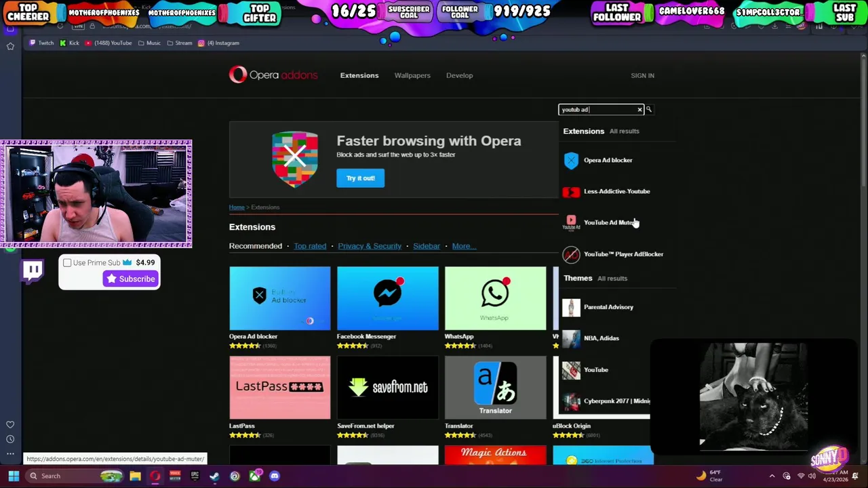Open the sidebar history clock icon
Image resolution: width=868 pixels, height=488 pixels.
click(10, 439)
